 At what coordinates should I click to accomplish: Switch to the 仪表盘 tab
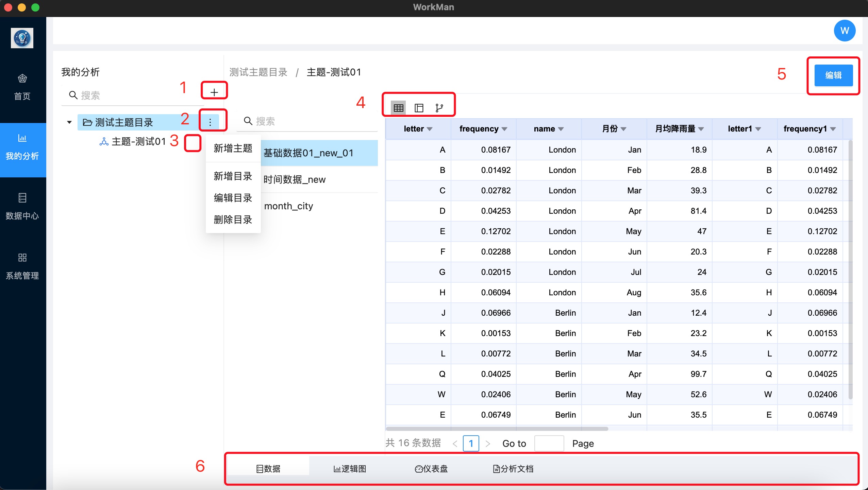pos(431,469)
